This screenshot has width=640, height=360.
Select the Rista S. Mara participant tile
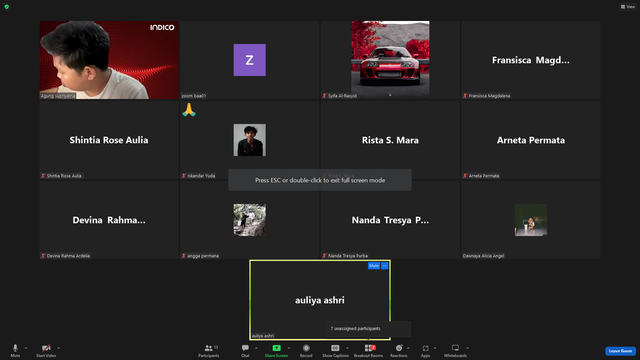click(390, 140)
